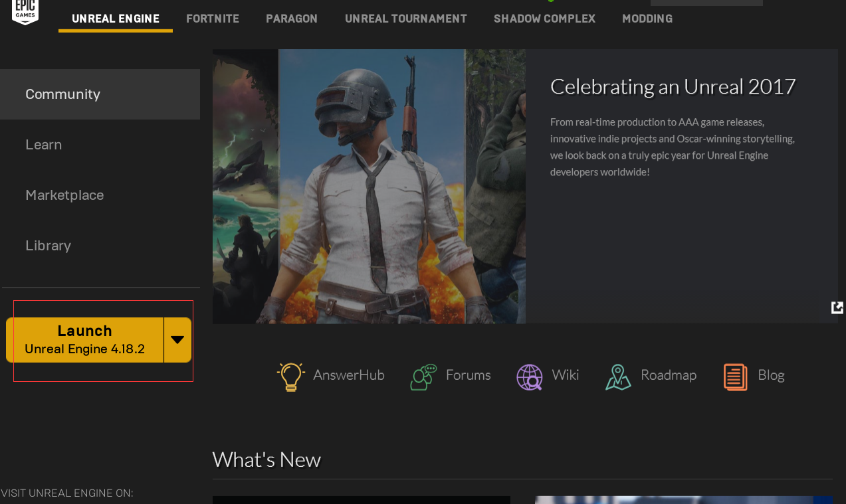The image size is (846, 504).
Task: Click the Wiki globe icon
Action: [530, 377]
